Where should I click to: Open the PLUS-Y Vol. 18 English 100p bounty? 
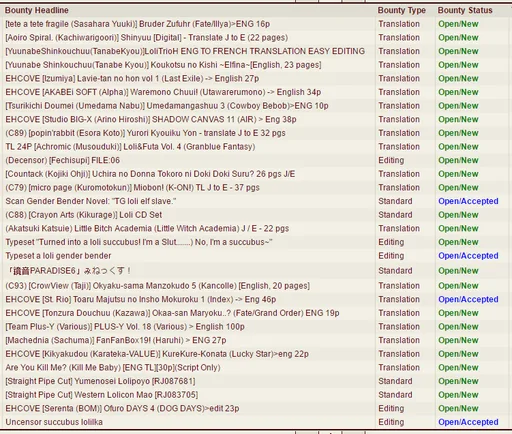[x=125, y=327]
